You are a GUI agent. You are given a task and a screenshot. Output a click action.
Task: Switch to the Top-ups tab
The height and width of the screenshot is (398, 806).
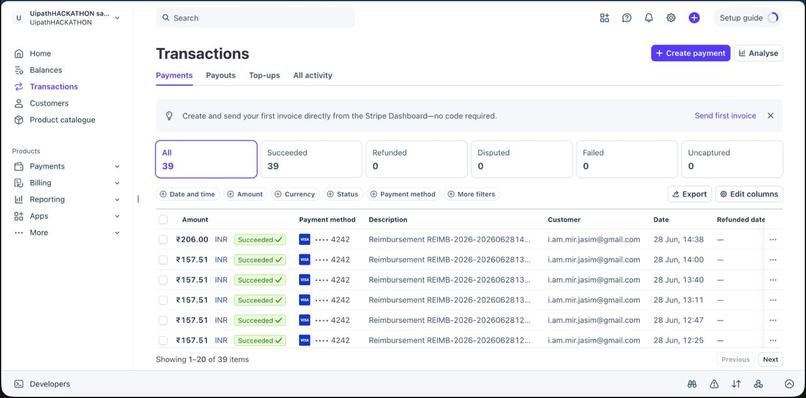tap(265, 76)
